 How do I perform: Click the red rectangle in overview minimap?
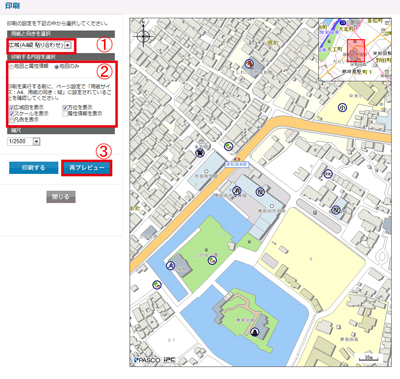click(356, 50)
